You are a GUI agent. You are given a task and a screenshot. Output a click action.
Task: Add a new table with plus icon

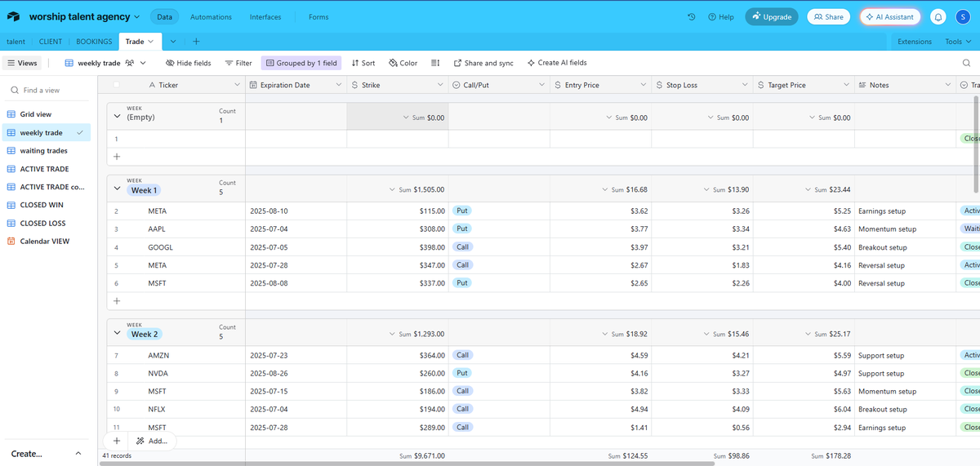[197, 42]
